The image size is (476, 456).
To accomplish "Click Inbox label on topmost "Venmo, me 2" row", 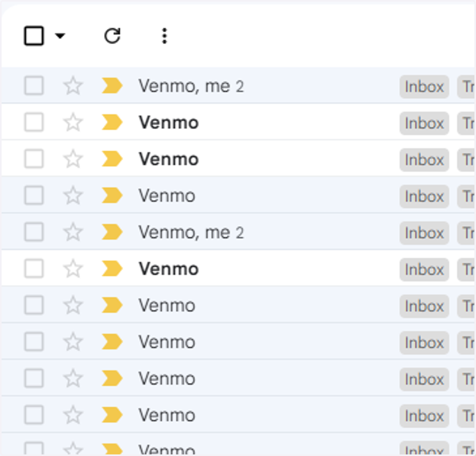I will pos(424,87).
